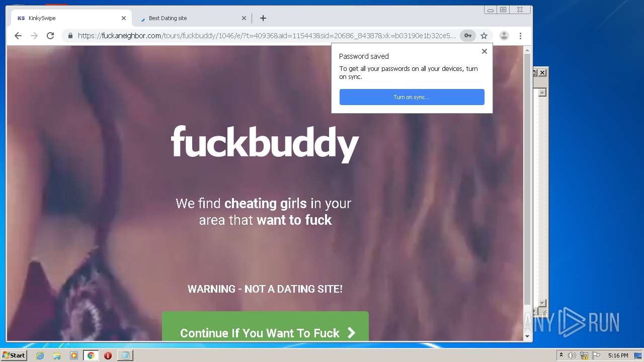Click the Password saved heading

tap(364, 56)
